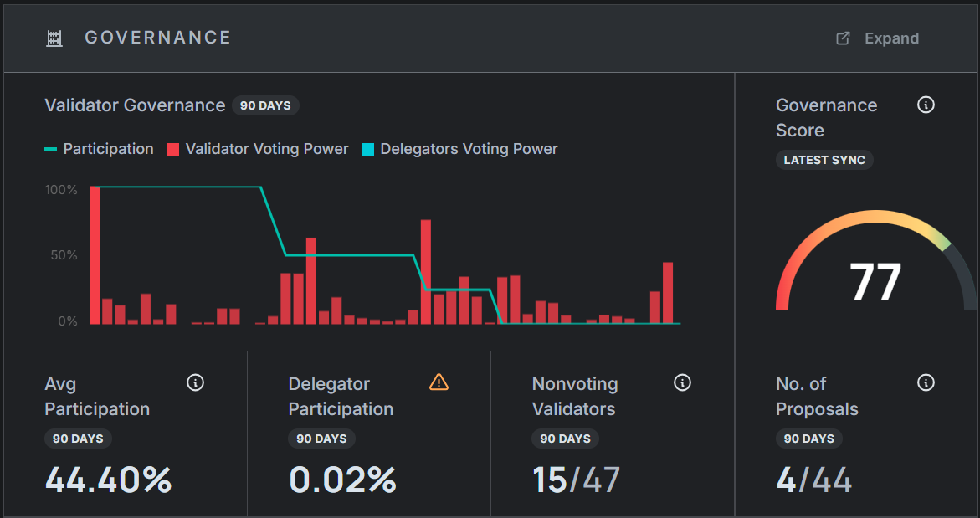The width and height of the screenshot is (980, 518).
Task: Open the Nonvoting Validators info icon
Action: (x=682, y=383)
